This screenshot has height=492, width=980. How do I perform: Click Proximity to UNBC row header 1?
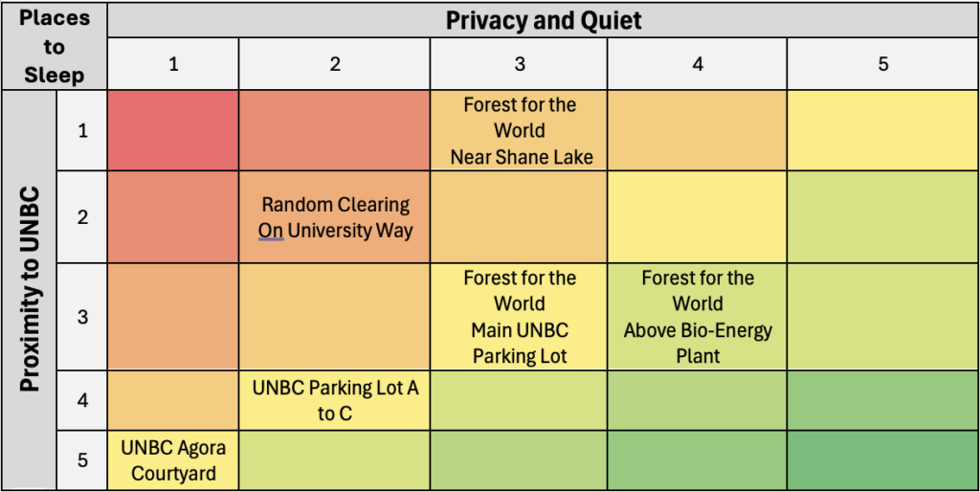pos(82,131)
